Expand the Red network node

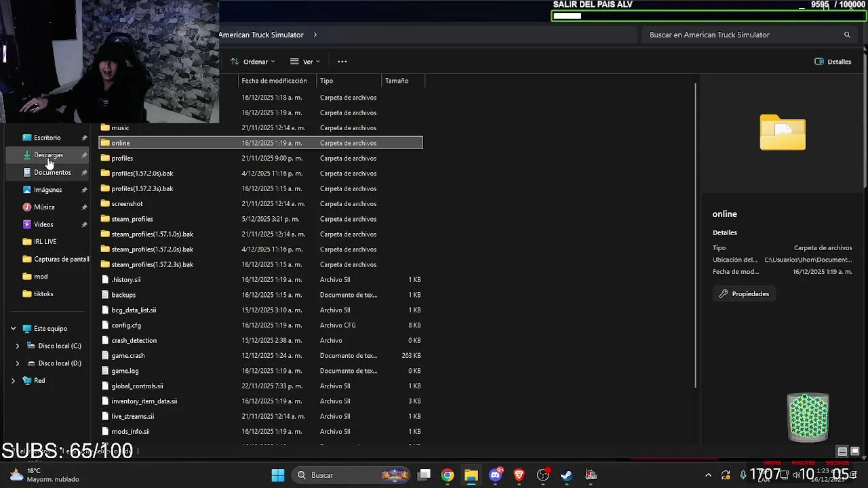pos(13,381)
